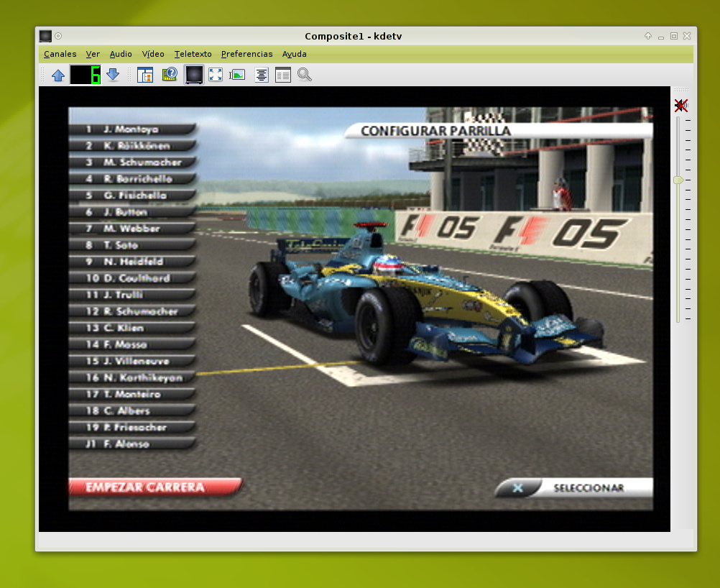Open the Preferencias menu
Viewport: 720px width, 588px height.
(247, 54)
